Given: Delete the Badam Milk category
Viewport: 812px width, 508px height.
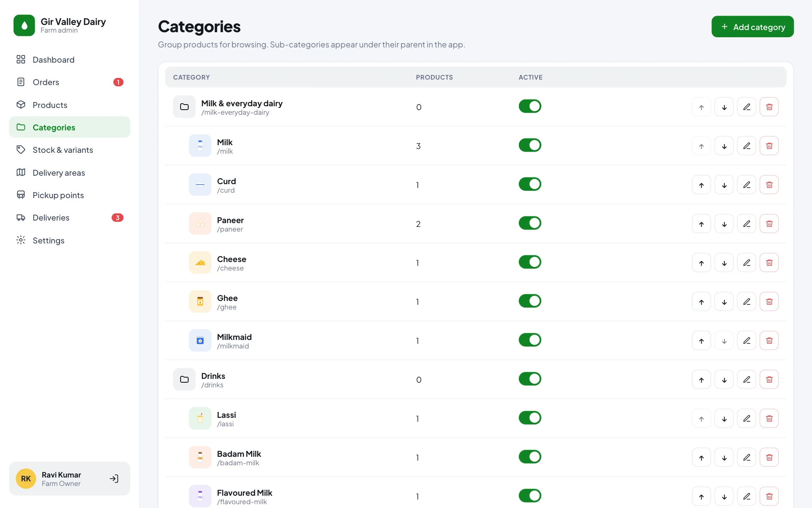Looking at the screenshot, I should [769, 458].
